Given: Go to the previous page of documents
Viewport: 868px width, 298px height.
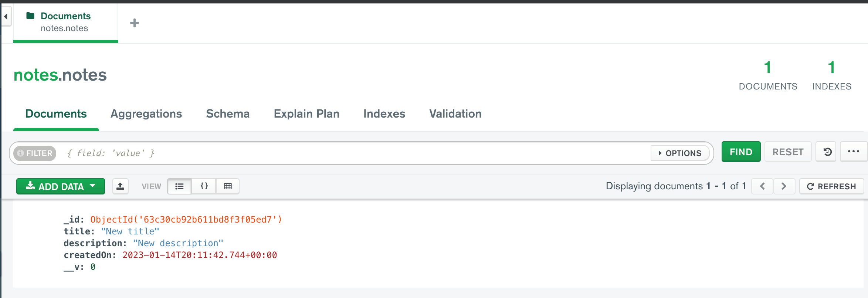Looking at the screenshot, I should [762, 186].
